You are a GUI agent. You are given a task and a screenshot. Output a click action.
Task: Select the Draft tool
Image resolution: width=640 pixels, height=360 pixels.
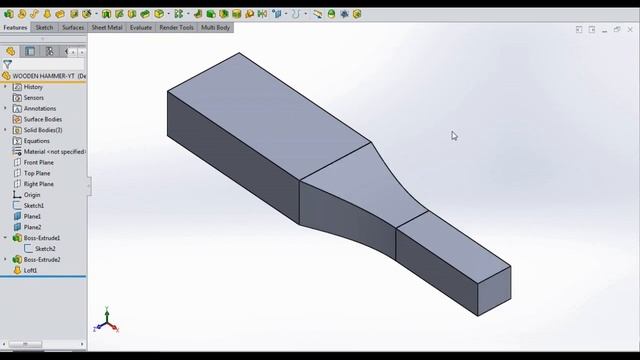(211, 14)
